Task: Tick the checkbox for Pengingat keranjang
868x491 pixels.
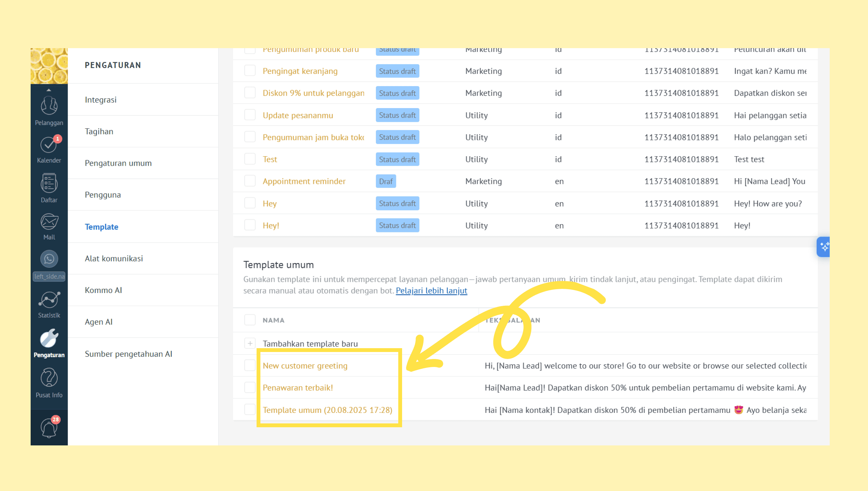Action: click(250, 71)
